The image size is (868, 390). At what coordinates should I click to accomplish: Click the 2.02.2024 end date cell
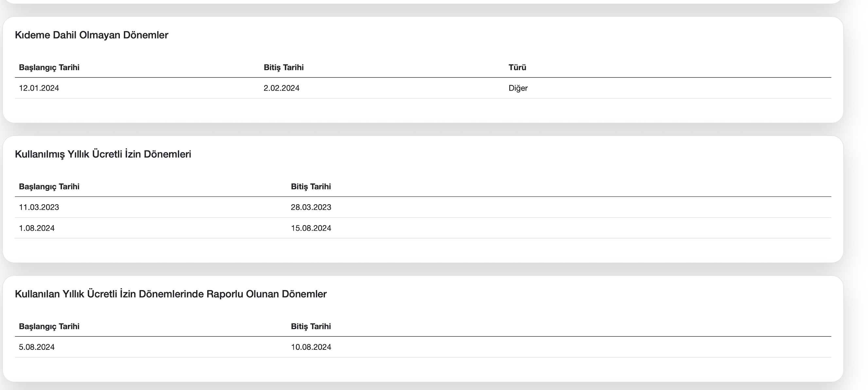tap(281, 88)
